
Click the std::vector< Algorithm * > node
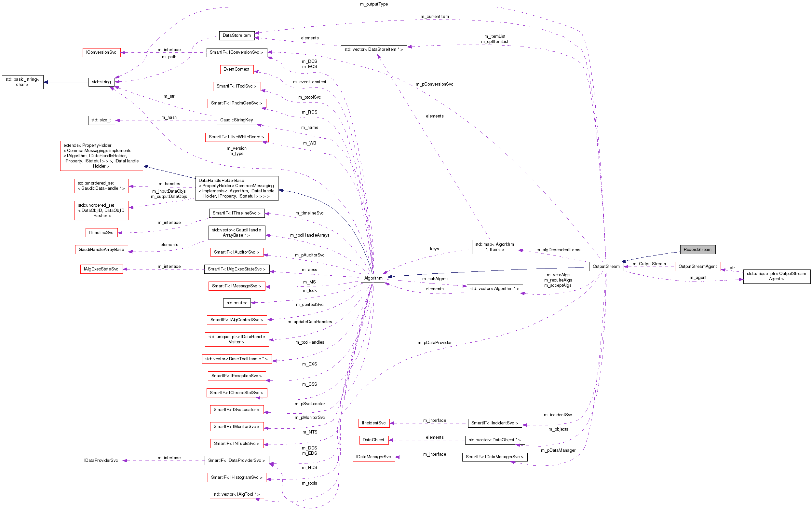tap(495, 288)
